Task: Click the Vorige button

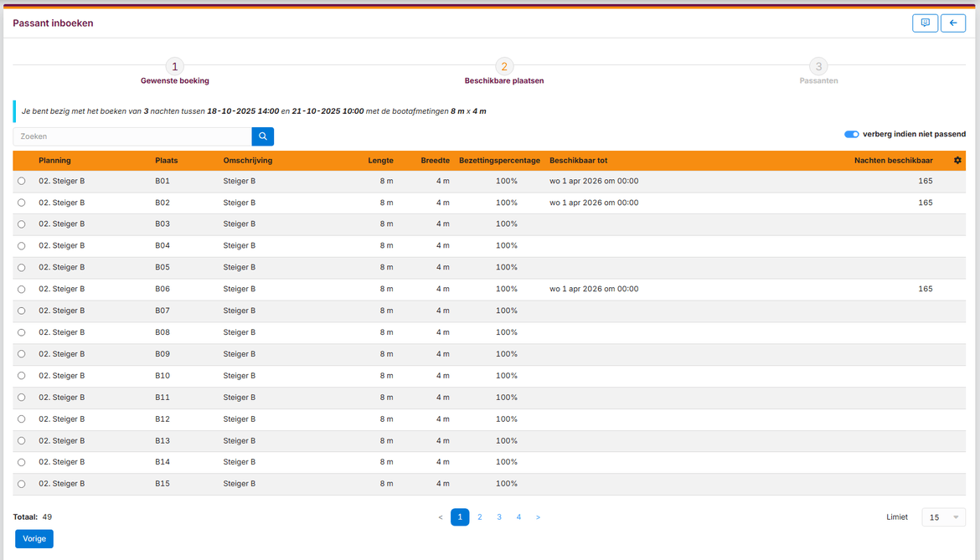Action: point(34,539)
